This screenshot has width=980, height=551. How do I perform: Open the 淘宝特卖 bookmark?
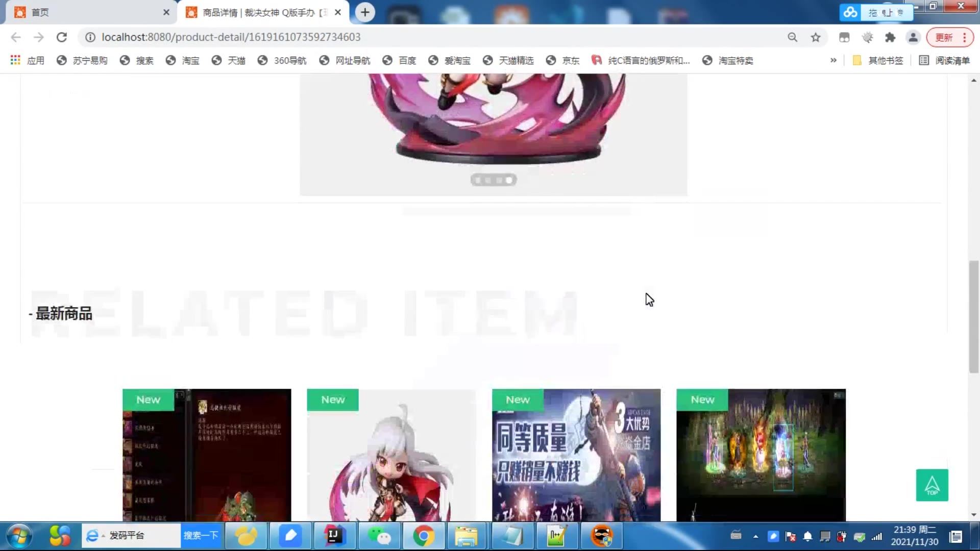tap(727, 60)
